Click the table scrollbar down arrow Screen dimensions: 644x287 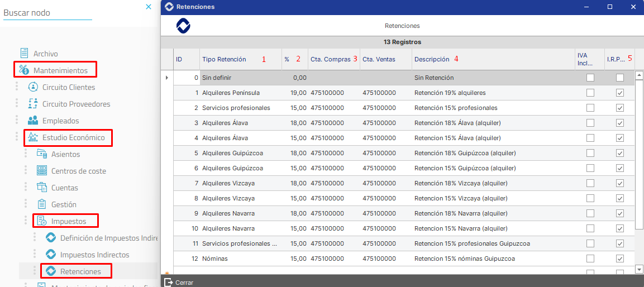pos(639,269)
